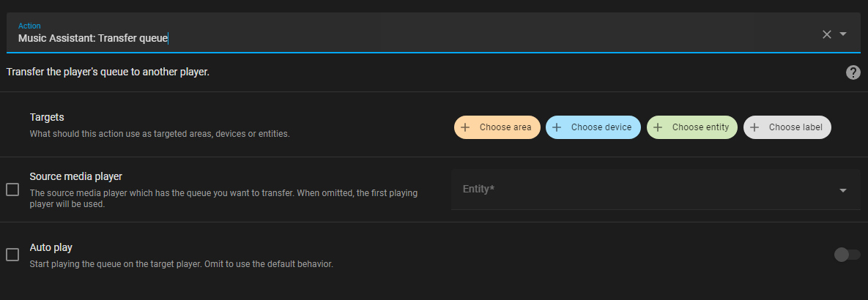This screenshot has width=868, height=300.
Task: Click the plus icon on Choose device
Action: tap(557, 127)
